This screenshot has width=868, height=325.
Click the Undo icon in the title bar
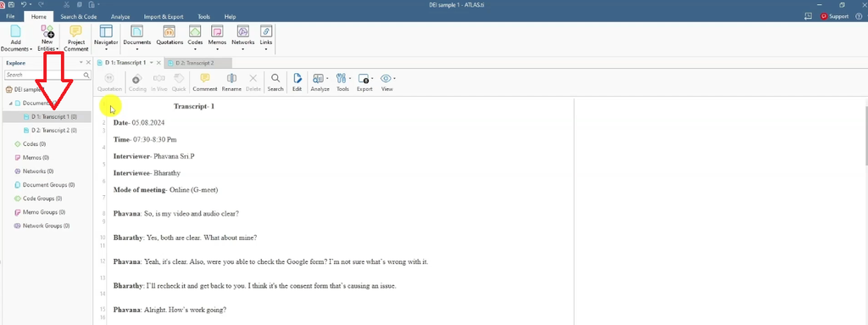24,4
